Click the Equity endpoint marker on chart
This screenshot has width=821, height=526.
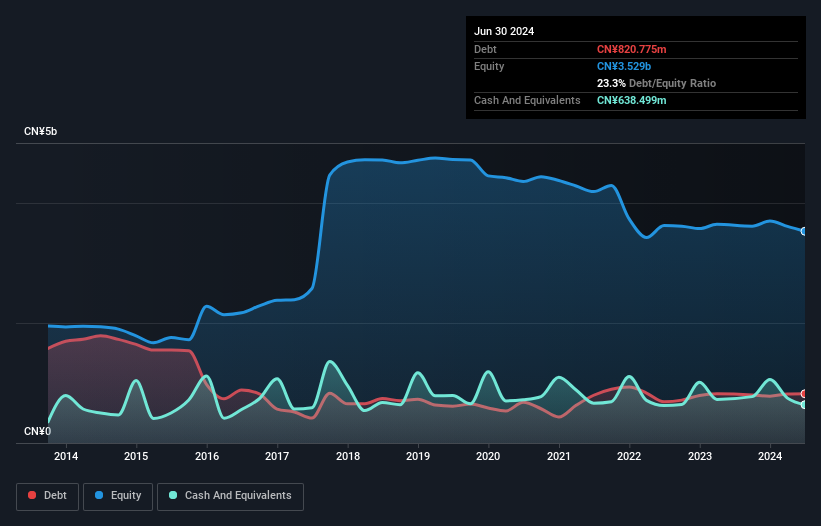(x=804, y=231)
